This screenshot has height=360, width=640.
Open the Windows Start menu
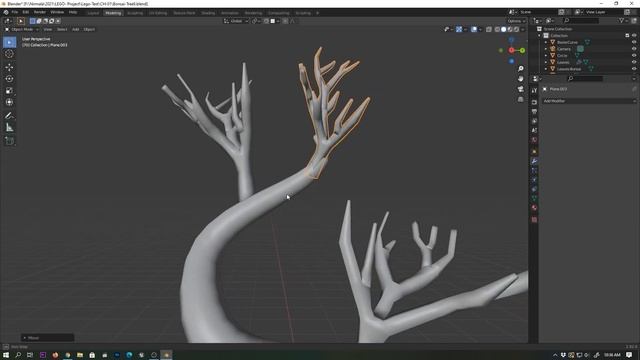pyautogui.click(x=6, y=355)
